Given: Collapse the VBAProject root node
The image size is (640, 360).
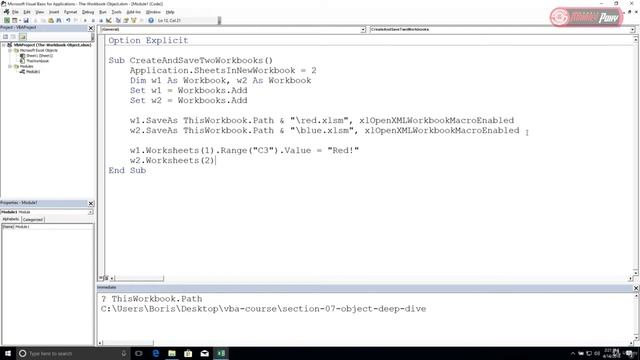Looking at the screenshot, I should point(4,45).
